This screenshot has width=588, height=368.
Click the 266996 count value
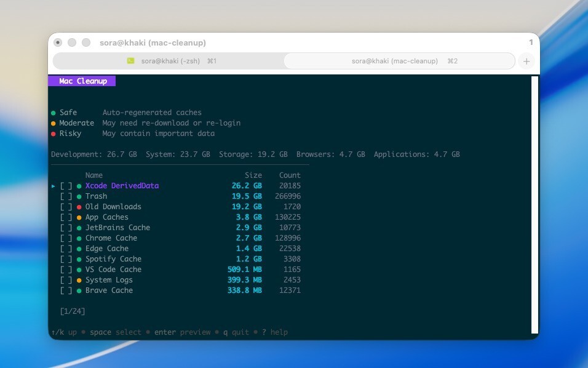click(x=288, y=196)
